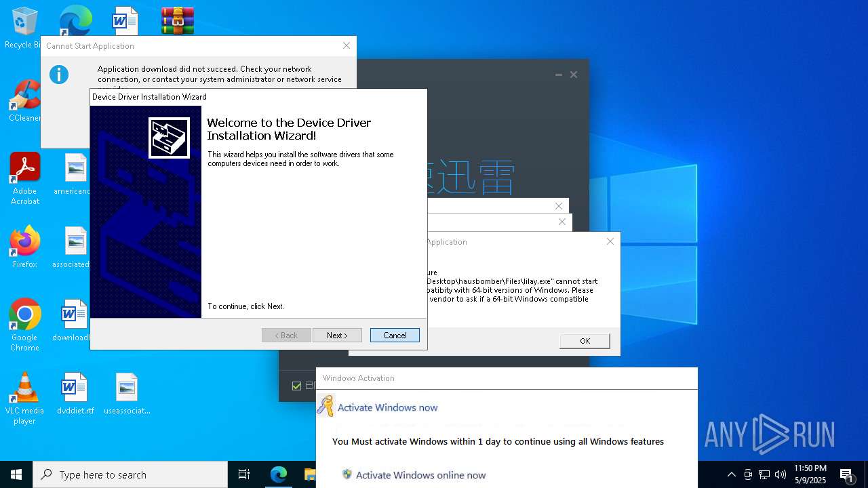Click the Meet Now tray icon
Screen dimensions: 868x488
tap(748, 474)
